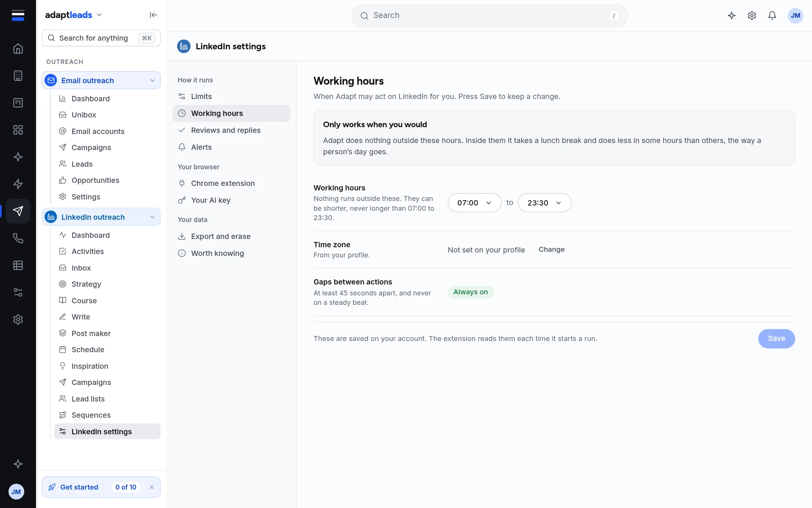812x508 pixels.
Task: Click the notifications bell in top bar
Action: coord(772,15)
